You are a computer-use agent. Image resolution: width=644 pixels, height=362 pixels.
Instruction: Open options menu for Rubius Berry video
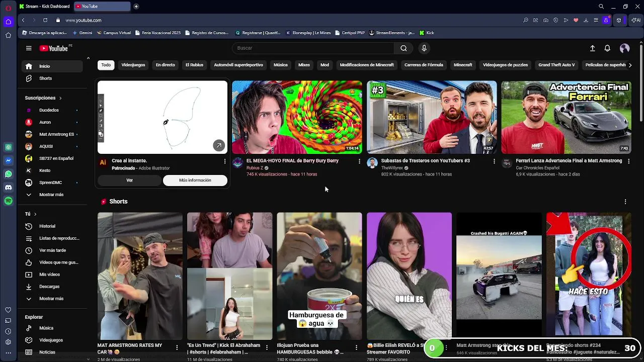[359, 161]
